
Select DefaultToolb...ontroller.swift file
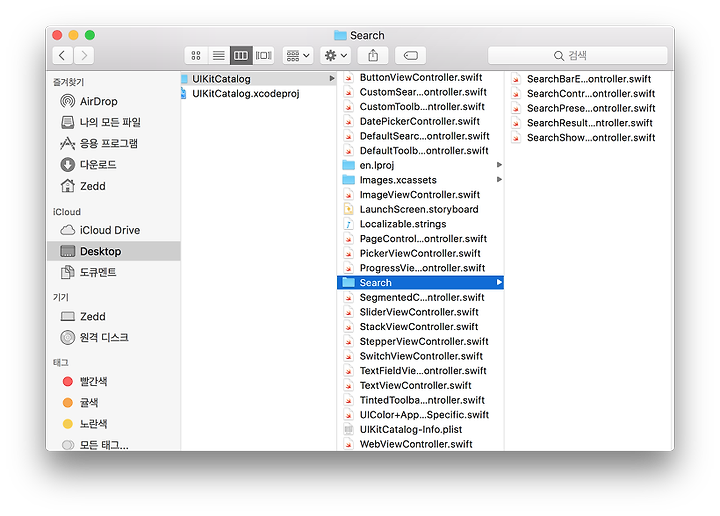click(x=420, y=151)
